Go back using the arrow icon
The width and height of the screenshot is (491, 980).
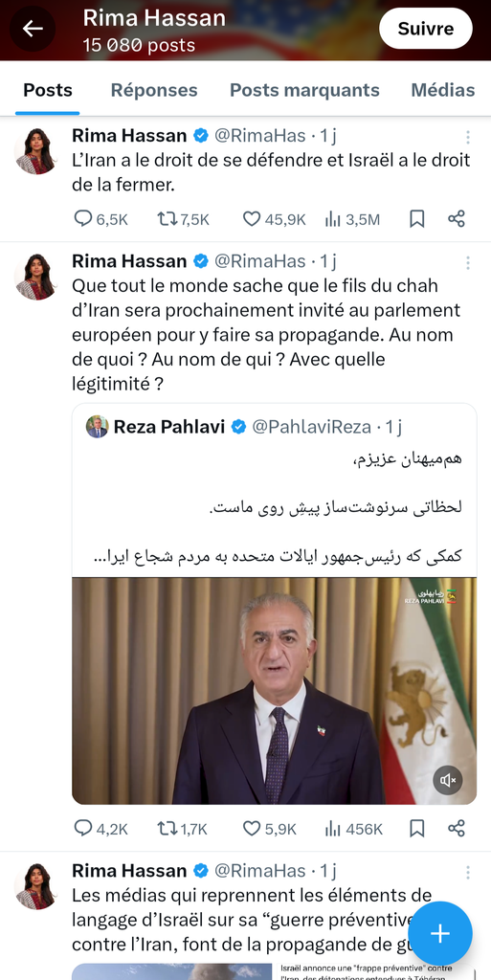point(33,29)
